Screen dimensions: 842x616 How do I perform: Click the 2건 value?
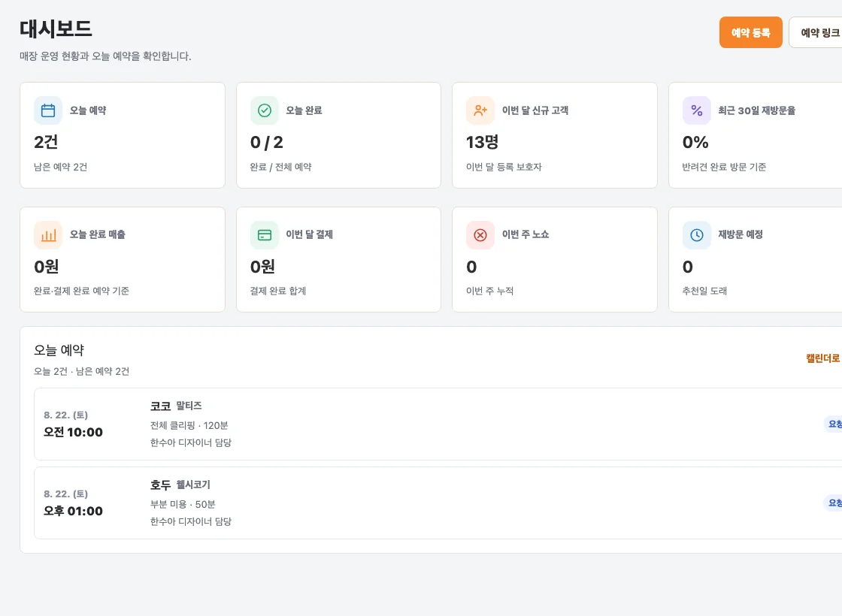coord(46,142)
